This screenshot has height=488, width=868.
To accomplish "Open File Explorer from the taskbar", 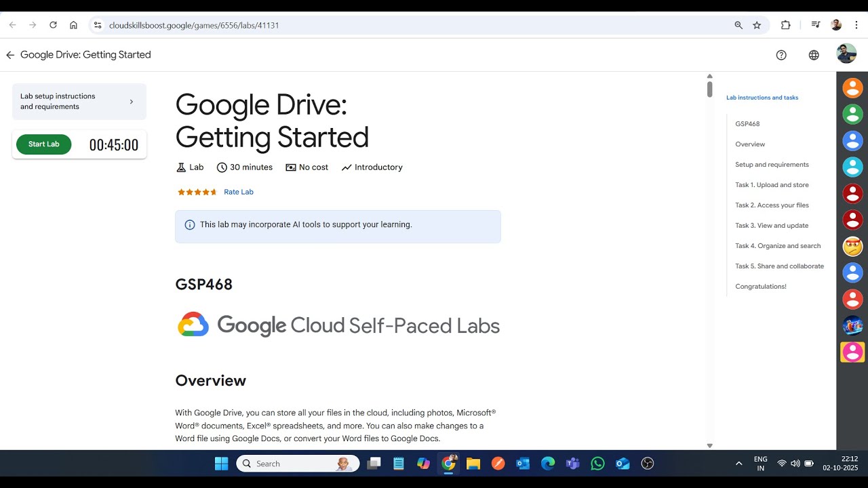I will click(473, 464).
